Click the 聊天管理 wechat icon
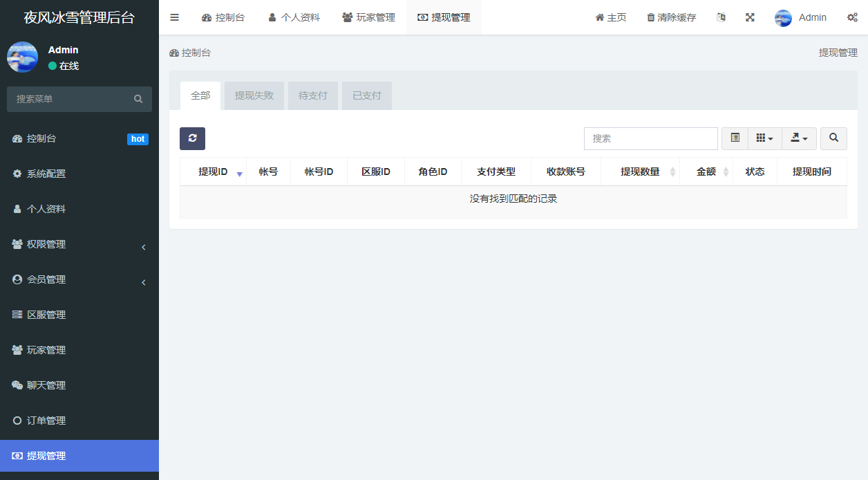 pos(17,385)
